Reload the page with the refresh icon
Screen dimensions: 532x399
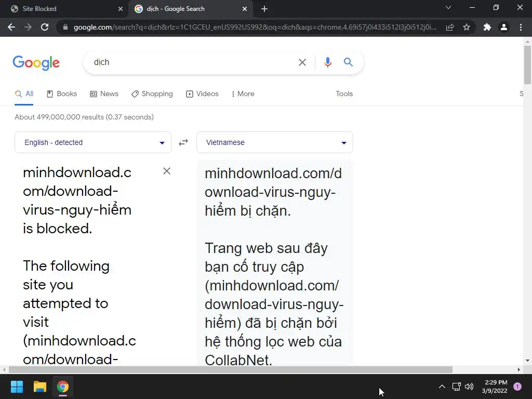[x=45, y=27]
